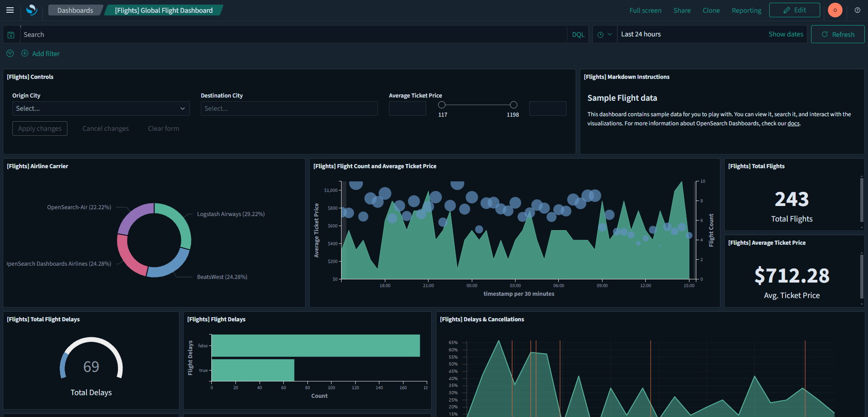Image resolution: width=868 pixels, height=417 pixels.
Task: Open the help icon in the header
Action: point(858,10)
